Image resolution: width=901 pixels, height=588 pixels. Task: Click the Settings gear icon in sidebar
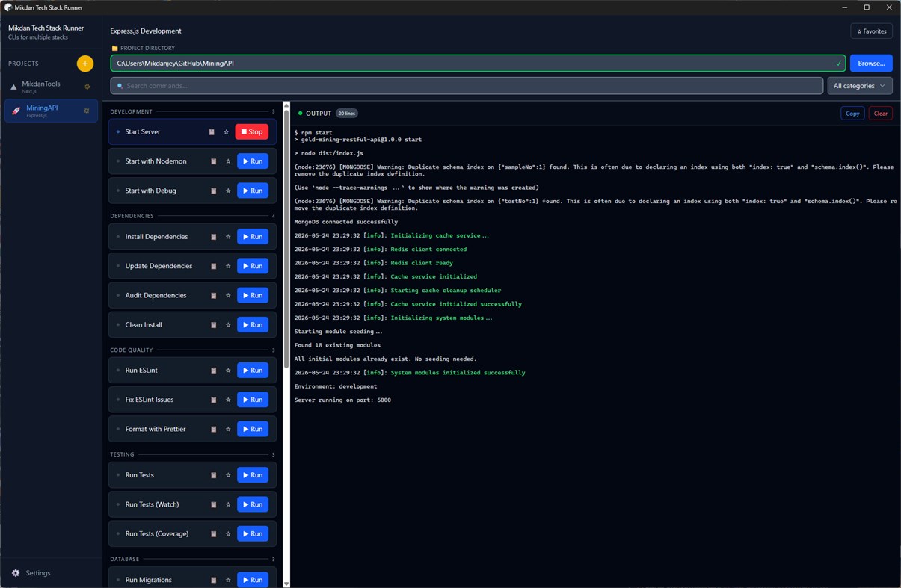coord(16,573)
